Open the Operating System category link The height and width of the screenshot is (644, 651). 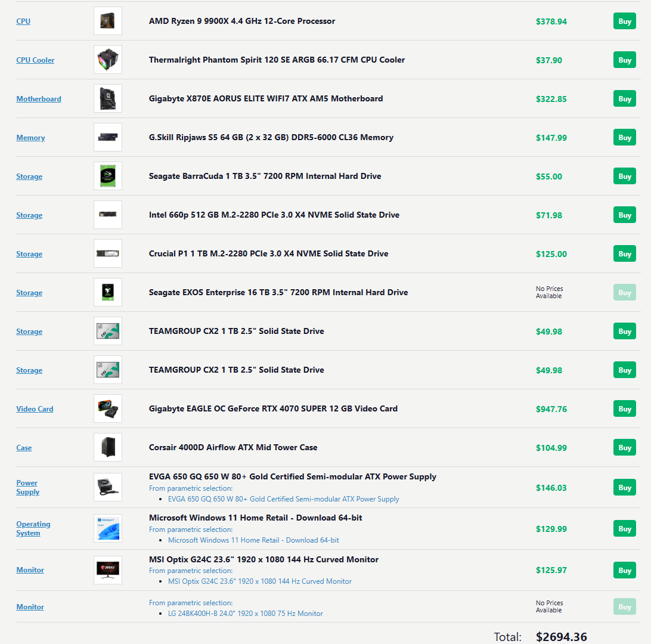coord(33,528)
